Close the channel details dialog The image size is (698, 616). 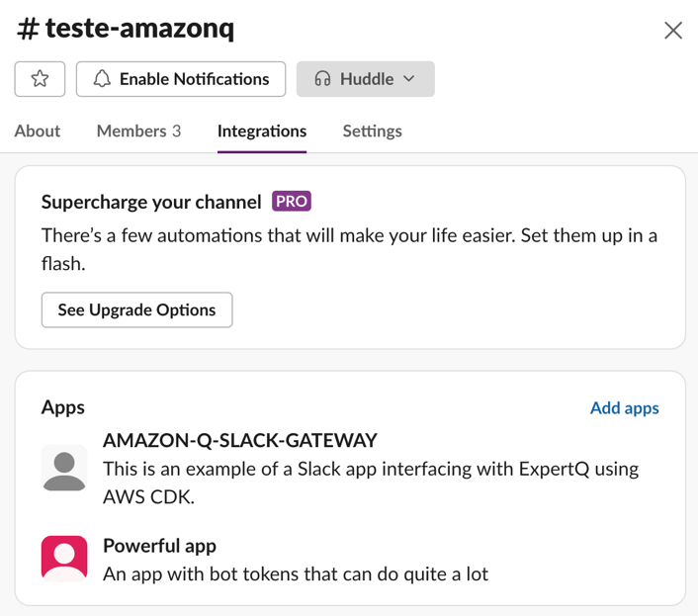click(x=673, y=30)
